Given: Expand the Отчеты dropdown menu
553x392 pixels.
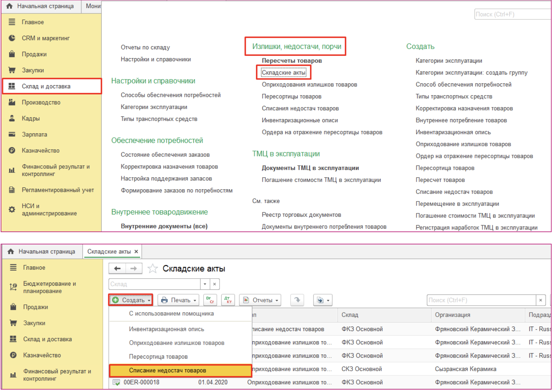Looking at the screenshot, I should click(x=260, y=300).
